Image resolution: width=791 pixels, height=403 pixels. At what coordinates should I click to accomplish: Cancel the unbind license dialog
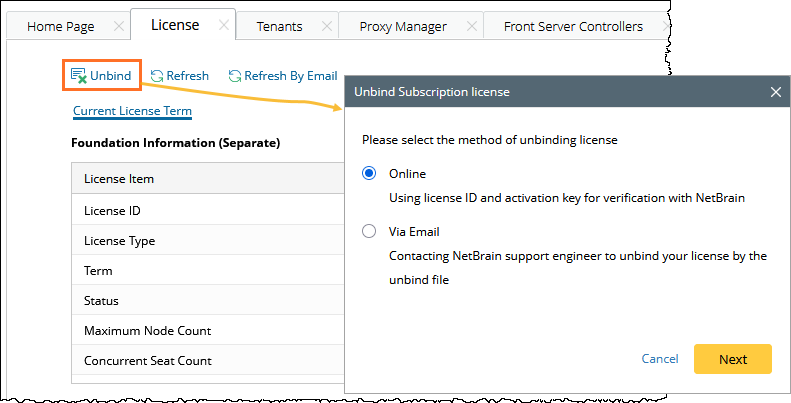pyautogui.click(x=659, y=359)
